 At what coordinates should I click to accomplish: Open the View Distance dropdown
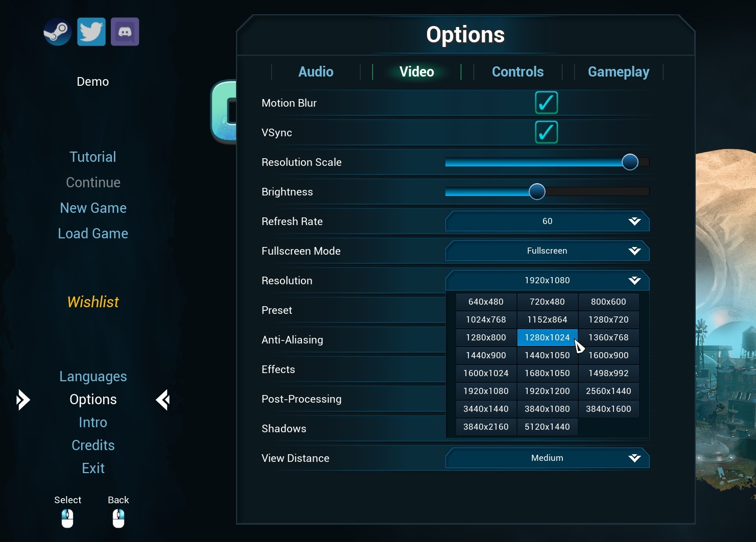pos(547,458)
